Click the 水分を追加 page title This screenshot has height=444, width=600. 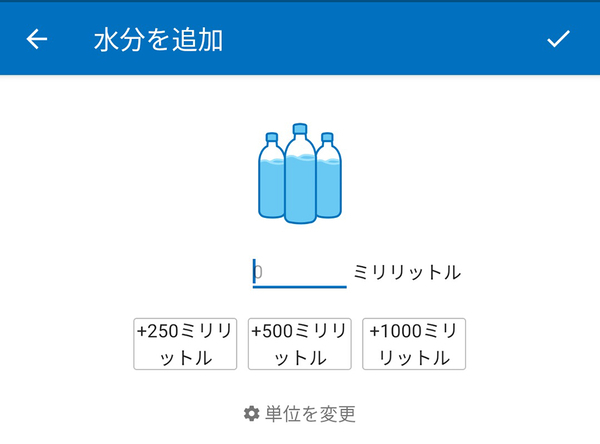[x=157, y=40]
